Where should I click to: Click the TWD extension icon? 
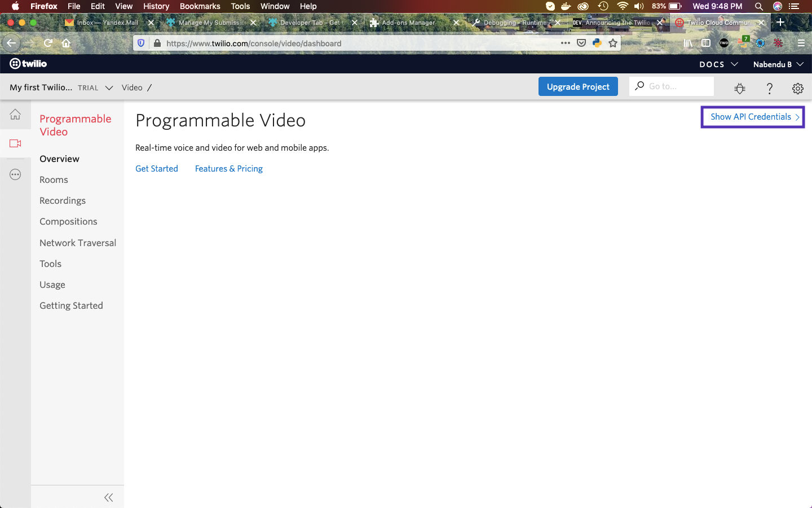pyautogui.click(x=724, y=43)
